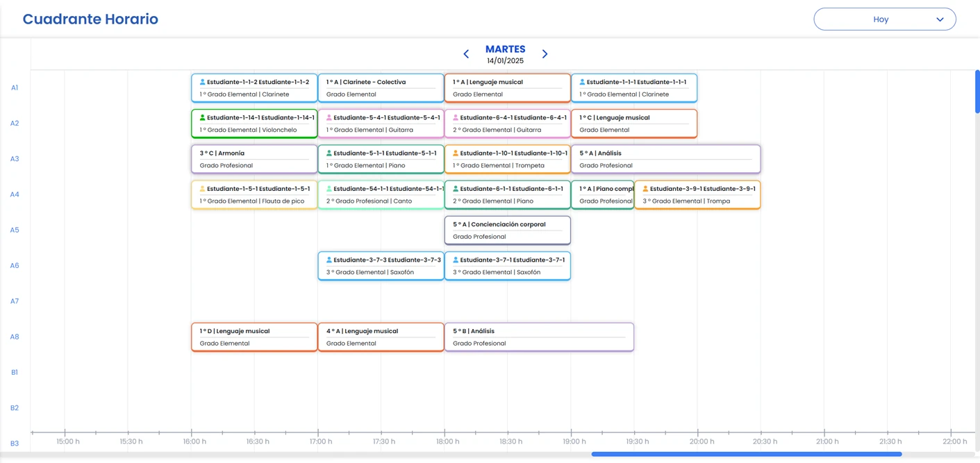Select the 3º C Armonía session
Viewport: 980px width, 463px height.
click(254, 159)
